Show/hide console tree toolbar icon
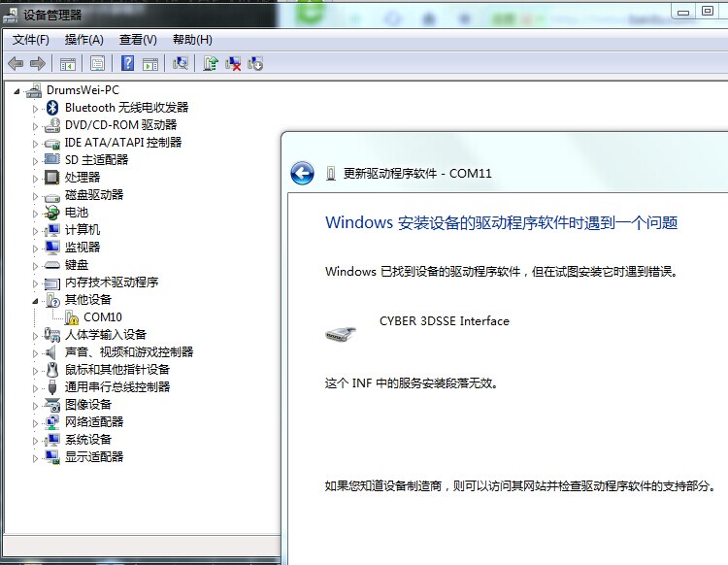Image resolution: width=728 pixels, height=565 pixels. [68, 64]
